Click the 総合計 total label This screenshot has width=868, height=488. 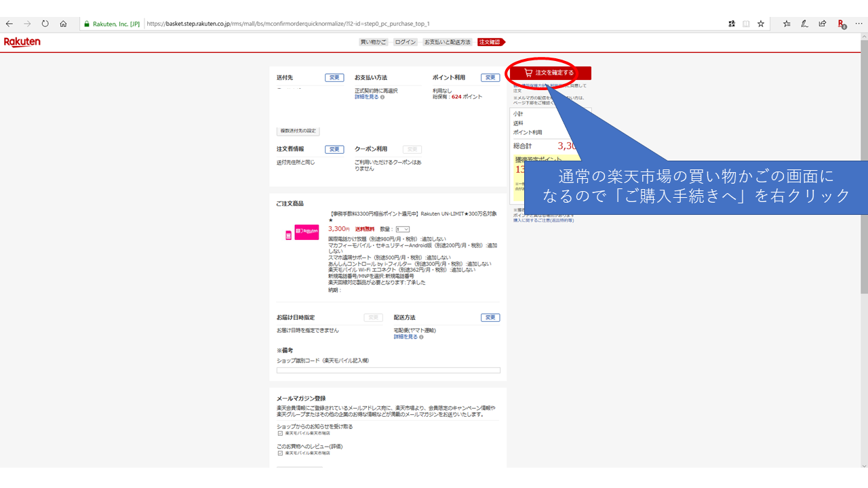[522, 146]
